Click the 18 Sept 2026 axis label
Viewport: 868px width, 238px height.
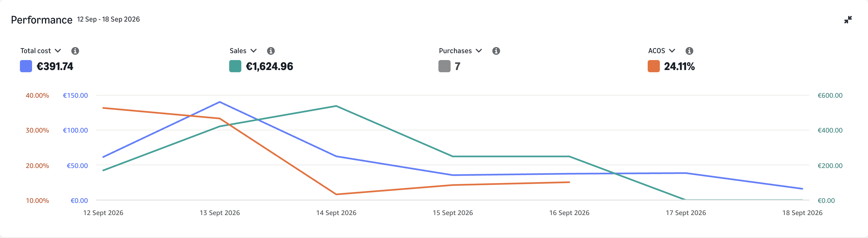click(802, 213)
